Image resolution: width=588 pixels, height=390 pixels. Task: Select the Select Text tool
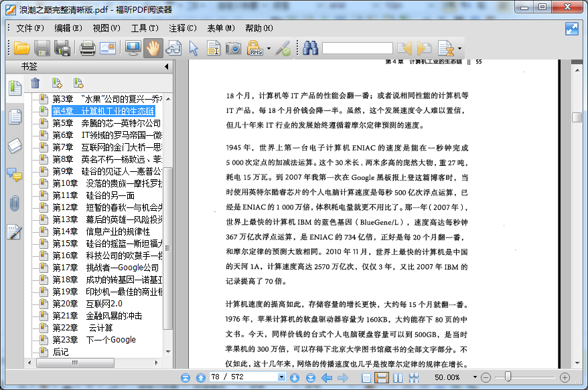coord(214,48)
